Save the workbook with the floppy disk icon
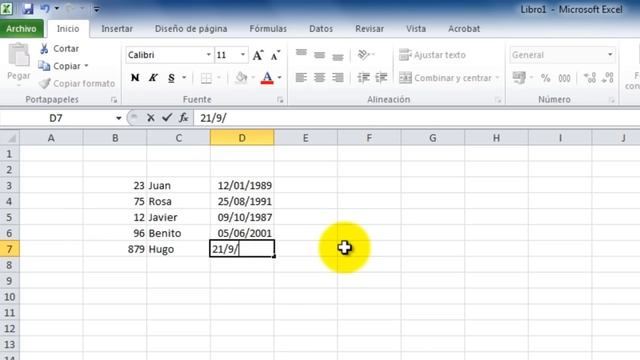 click(28, 8)
